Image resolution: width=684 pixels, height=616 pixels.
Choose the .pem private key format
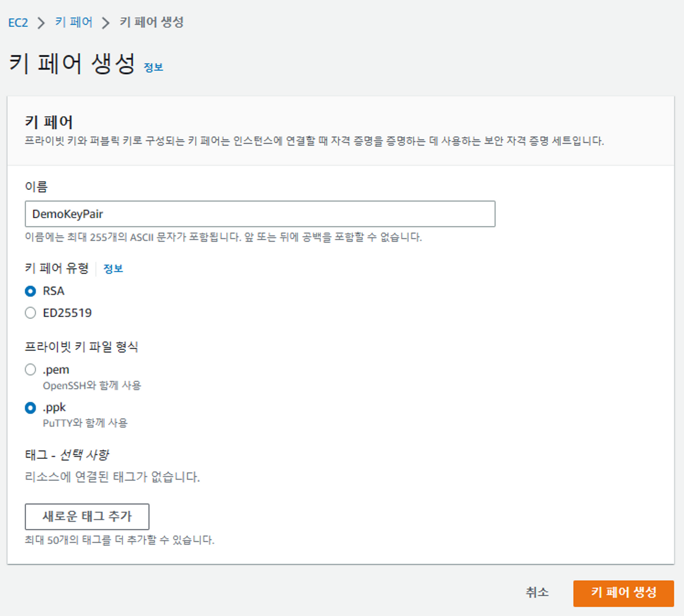(31, 370)
